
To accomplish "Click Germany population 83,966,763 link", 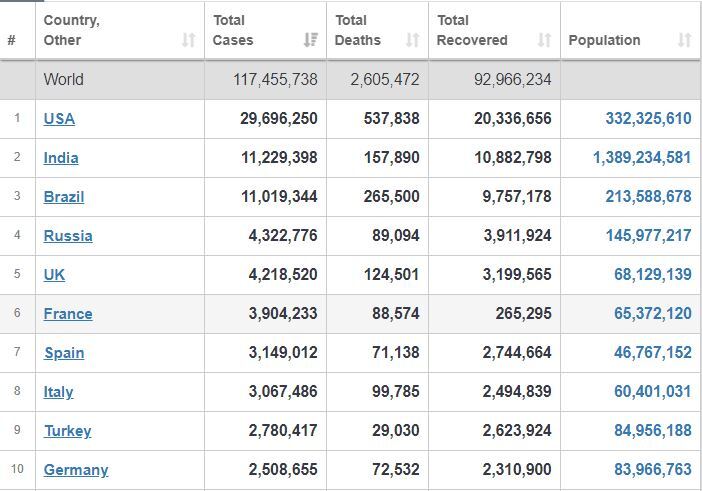I will (x=653, y=469).
